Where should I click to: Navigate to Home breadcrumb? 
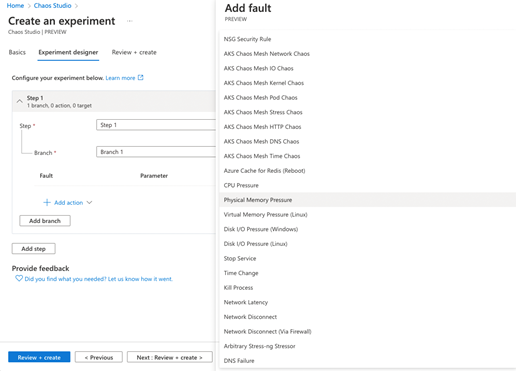(15, 6)
